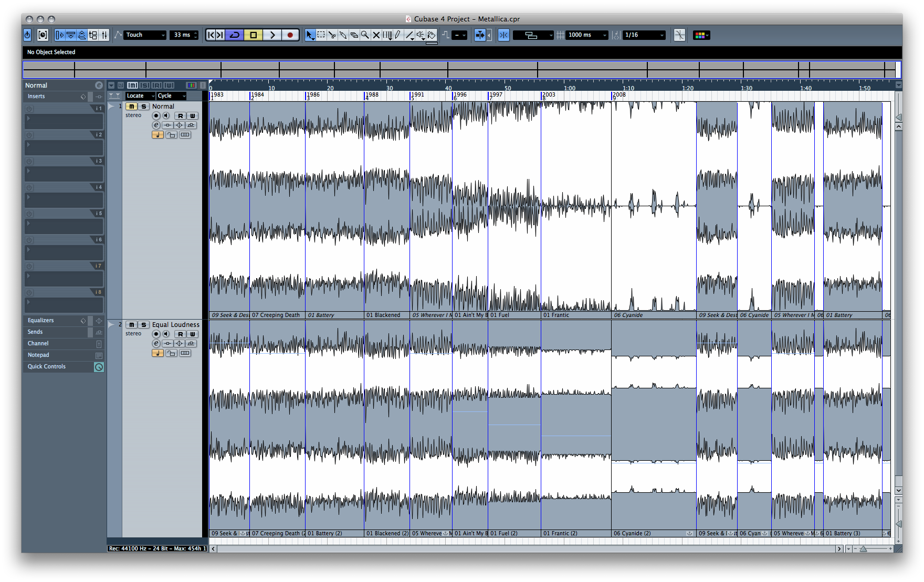Select the Object Selection arrow tool
924x582 pixels.
(310, 35)
